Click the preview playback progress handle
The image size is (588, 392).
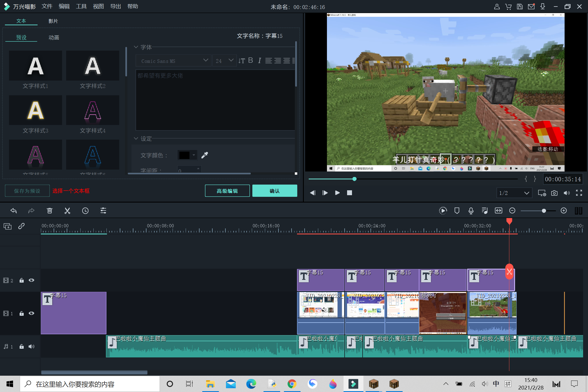[x=354, y=179]
